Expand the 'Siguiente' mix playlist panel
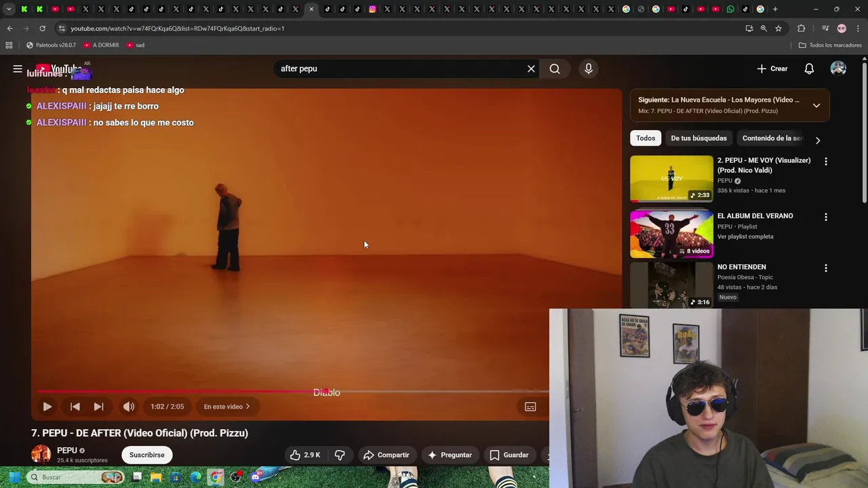Image resolution: width=868 pixels, height=488 pixels. click(816, 105)
